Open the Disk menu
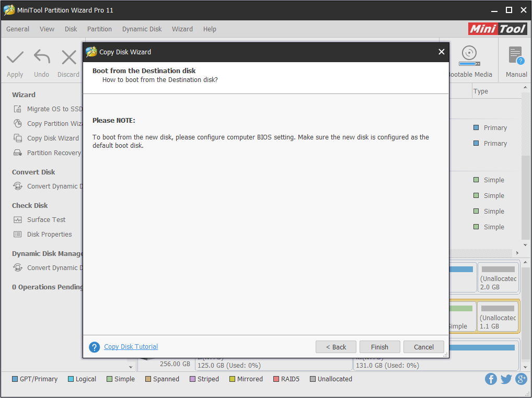 click(71, 29)
